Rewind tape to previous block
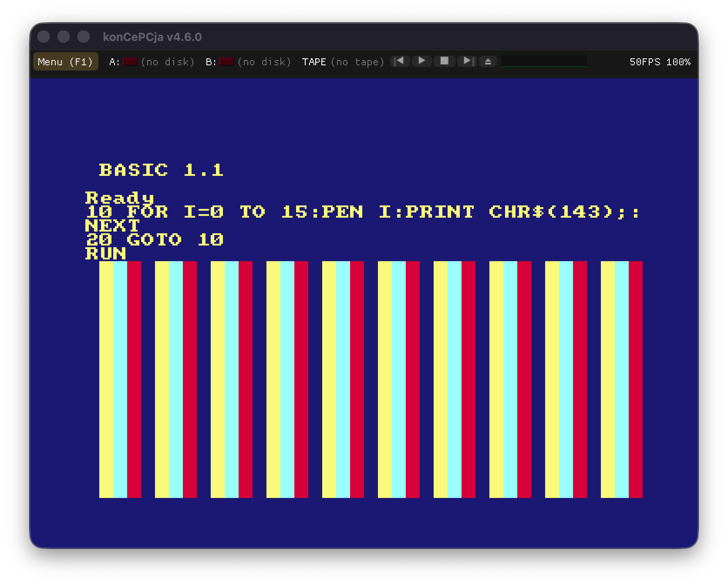The image size is (728, 585). pos(400,61)
